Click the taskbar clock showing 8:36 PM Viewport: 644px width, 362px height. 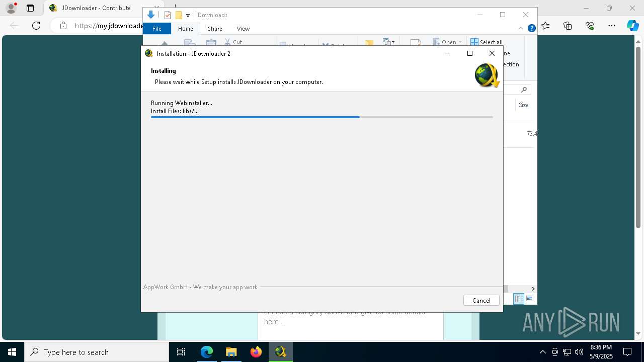coord(601,352)
